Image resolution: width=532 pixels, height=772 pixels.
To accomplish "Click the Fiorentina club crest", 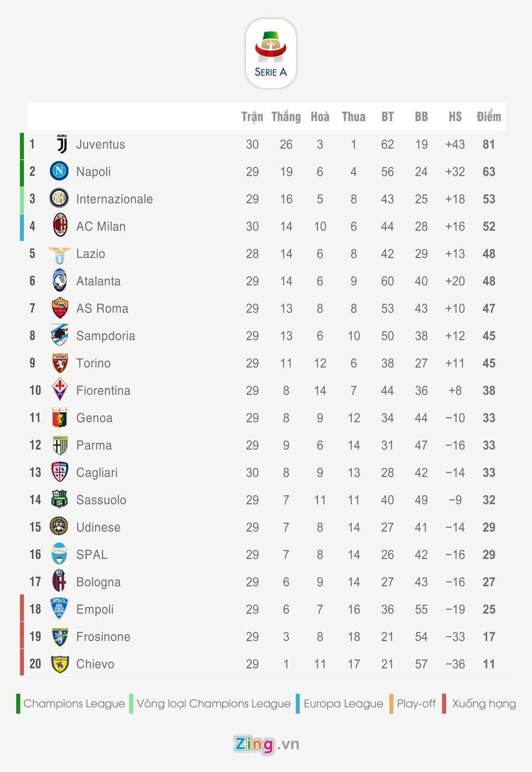I will tap(60, 390).
